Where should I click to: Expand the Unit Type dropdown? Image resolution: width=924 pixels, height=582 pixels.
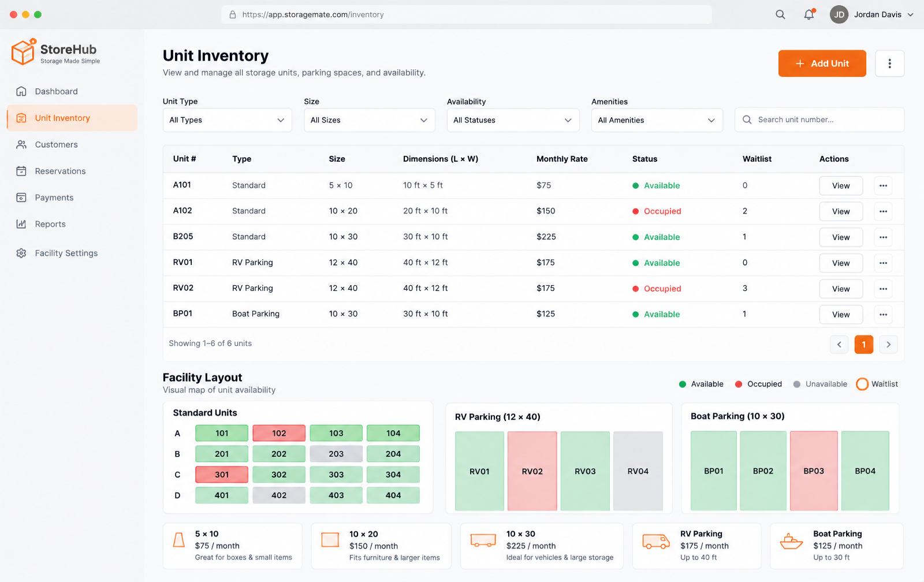(228, 120)
